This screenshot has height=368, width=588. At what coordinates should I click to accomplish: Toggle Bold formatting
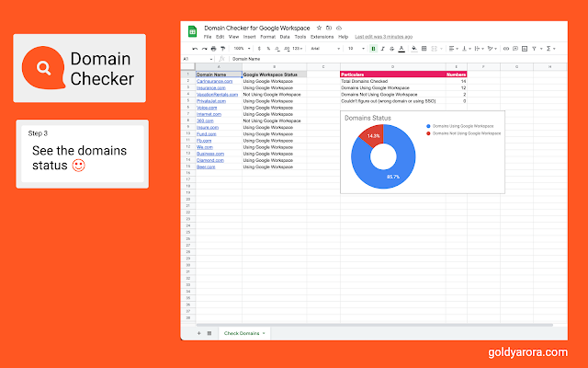(373, 49)
